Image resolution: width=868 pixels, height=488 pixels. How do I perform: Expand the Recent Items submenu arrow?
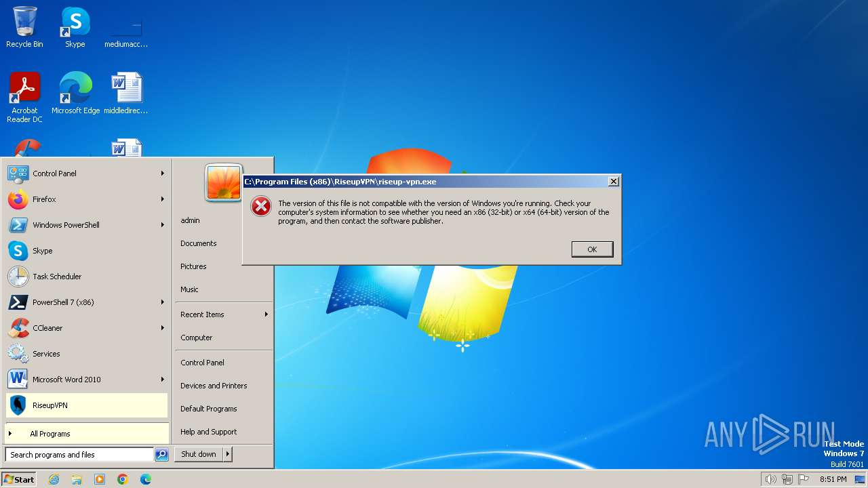coord(267,314)
